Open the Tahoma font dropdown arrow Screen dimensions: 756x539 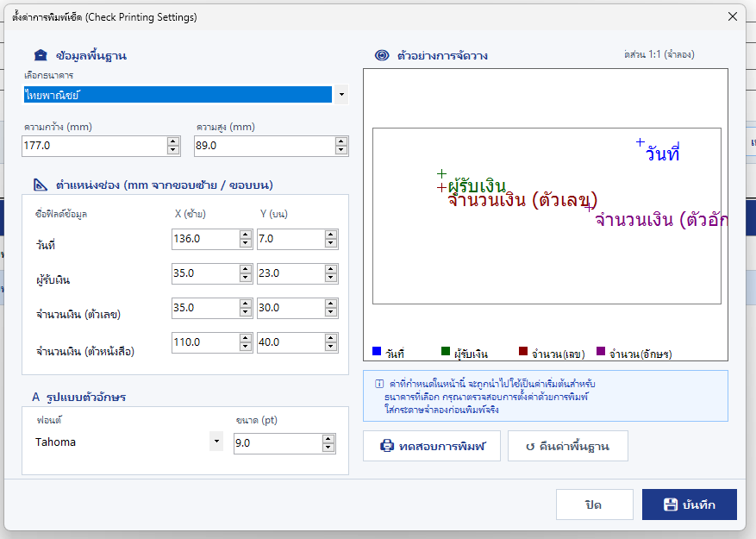216,441
